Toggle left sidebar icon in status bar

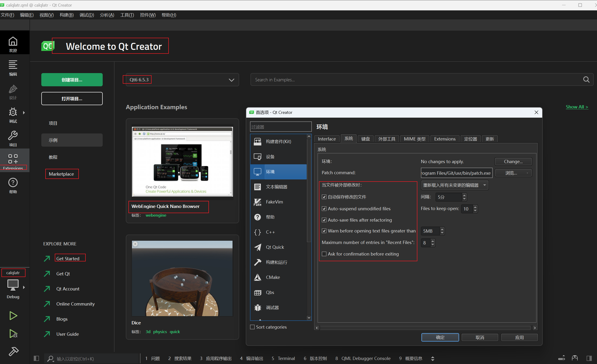(36, 358)
